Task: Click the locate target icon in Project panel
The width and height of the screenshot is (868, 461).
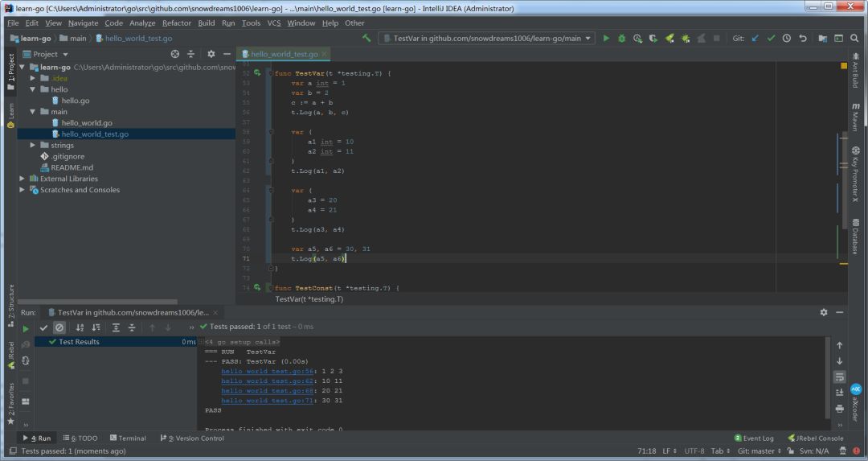Action: point(174,54)
